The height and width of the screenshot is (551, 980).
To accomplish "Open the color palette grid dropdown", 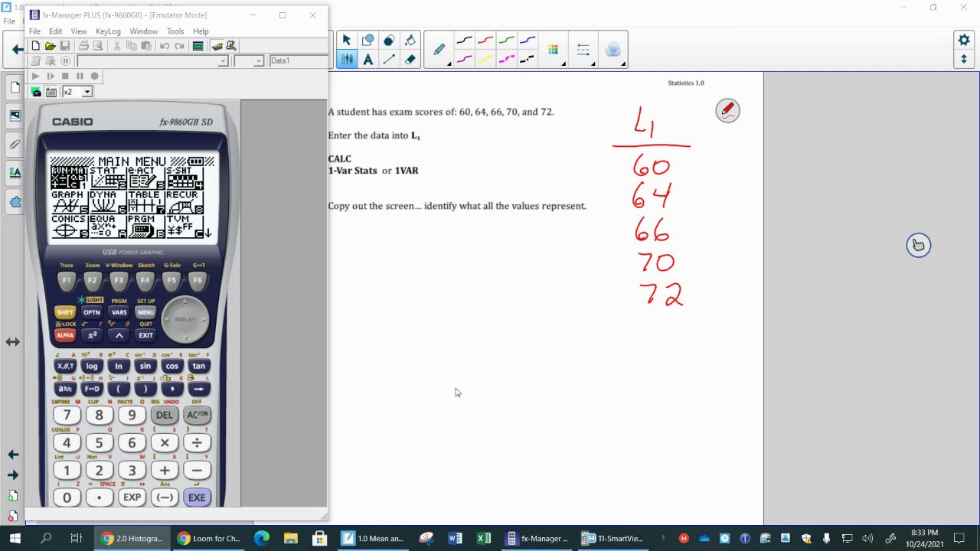I will [554, 51].
